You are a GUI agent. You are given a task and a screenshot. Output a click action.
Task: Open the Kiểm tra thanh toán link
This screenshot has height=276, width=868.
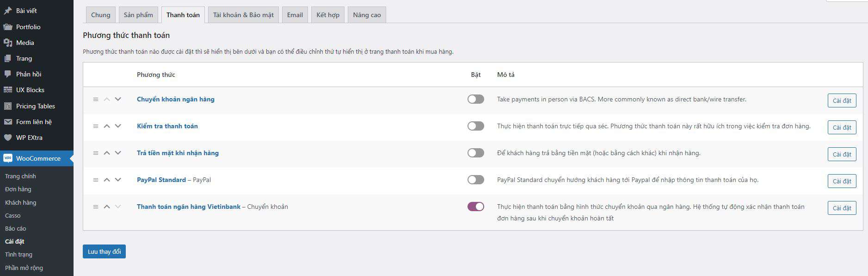point(167,126)
